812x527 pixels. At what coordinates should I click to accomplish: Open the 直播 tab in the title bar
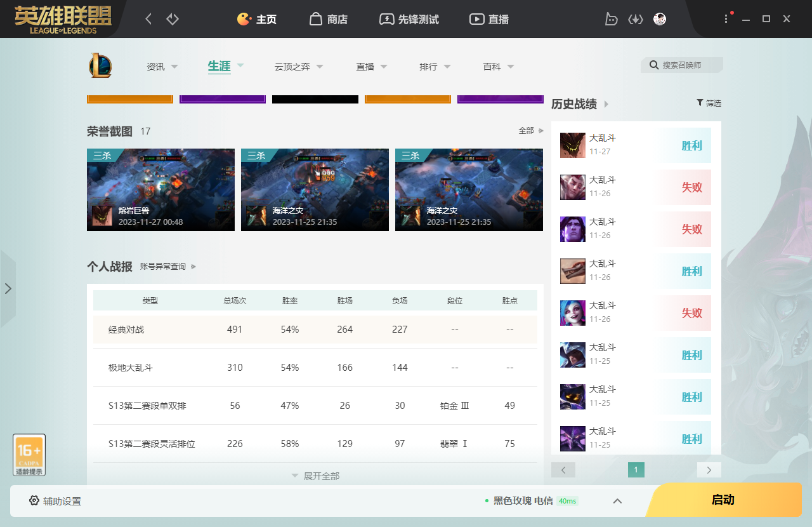489,19
